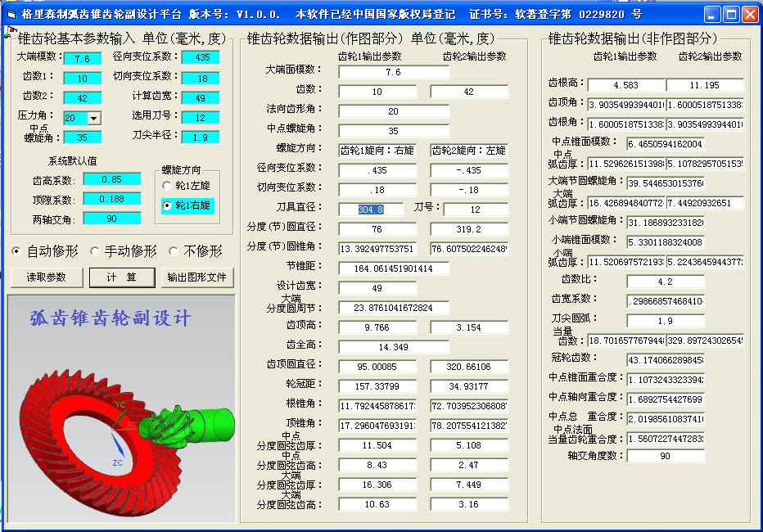This screenshot has height=532, width=763.
Task: Maximize the window from the title bar
Action: click(x=731, y=15)
